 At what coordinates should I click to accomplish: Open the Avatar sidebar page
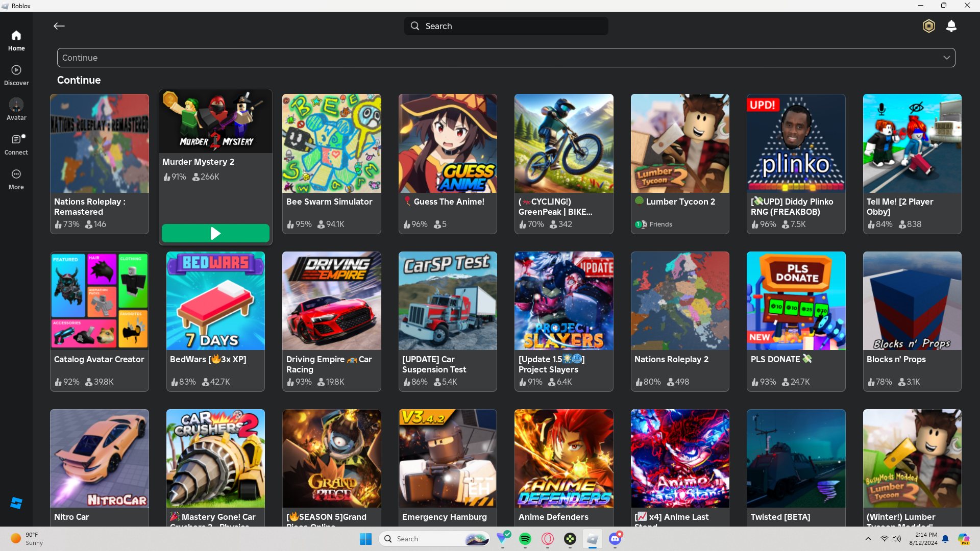tap(16, 110)
